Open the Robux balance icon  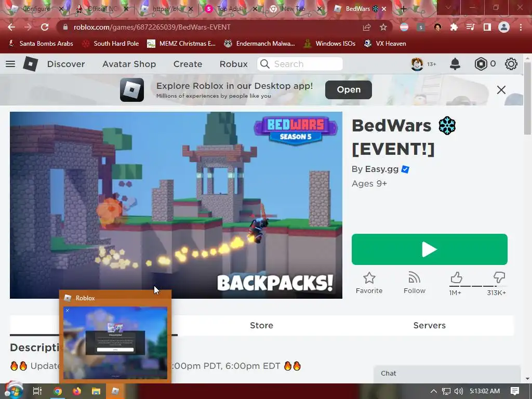(481, 64)
